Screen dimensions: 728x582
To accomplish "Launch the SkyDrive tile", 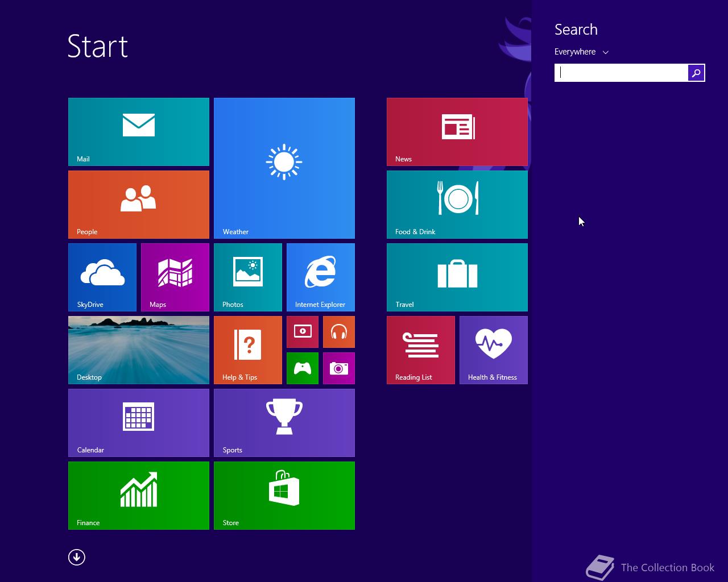I will [102, 277].
